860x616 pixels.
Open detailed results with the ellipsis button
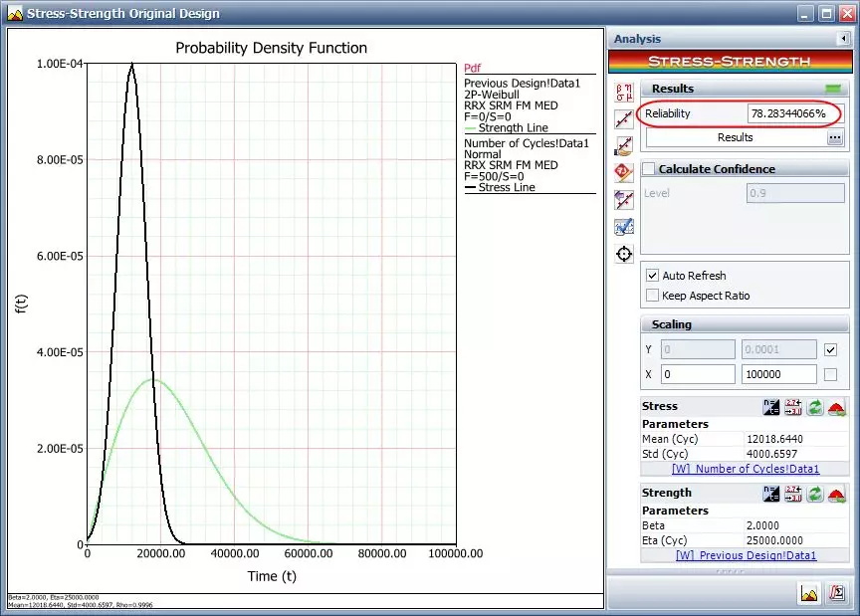pyautogui.click(x=835, y=137)
